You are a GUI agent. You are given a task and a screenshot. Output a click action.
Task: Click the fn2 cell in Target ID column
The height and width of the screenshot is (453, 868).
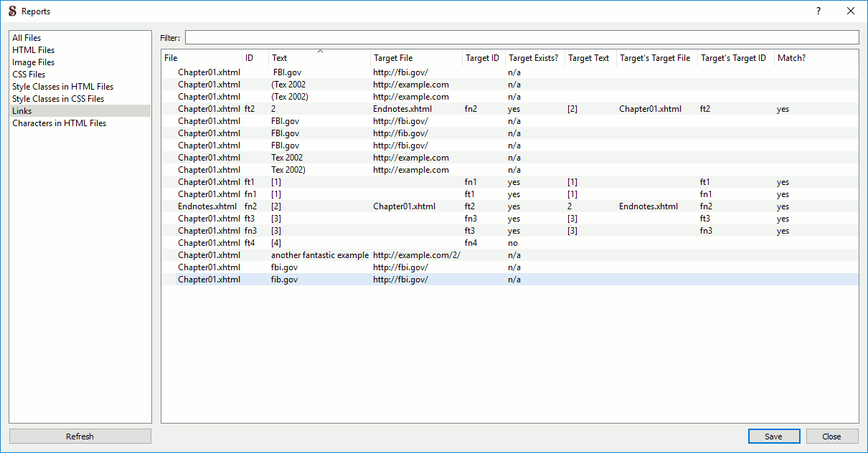tap(471, 109)
